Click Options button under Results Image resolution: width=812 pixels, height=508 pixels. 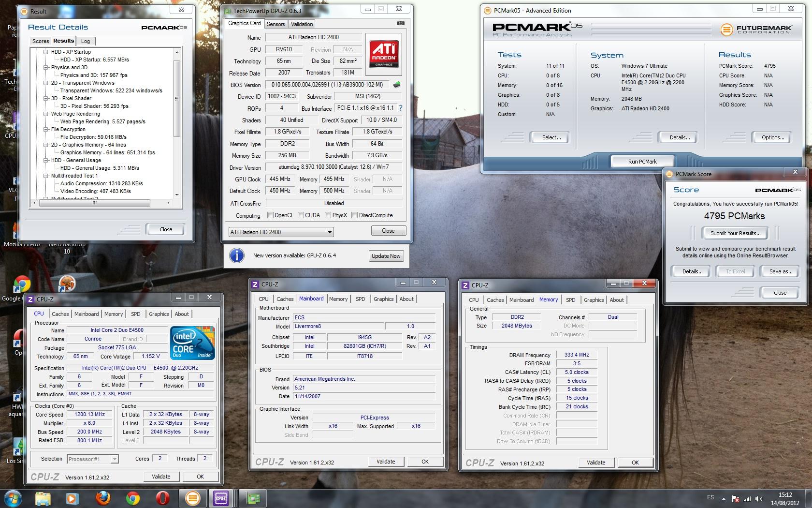coord(772,137)
